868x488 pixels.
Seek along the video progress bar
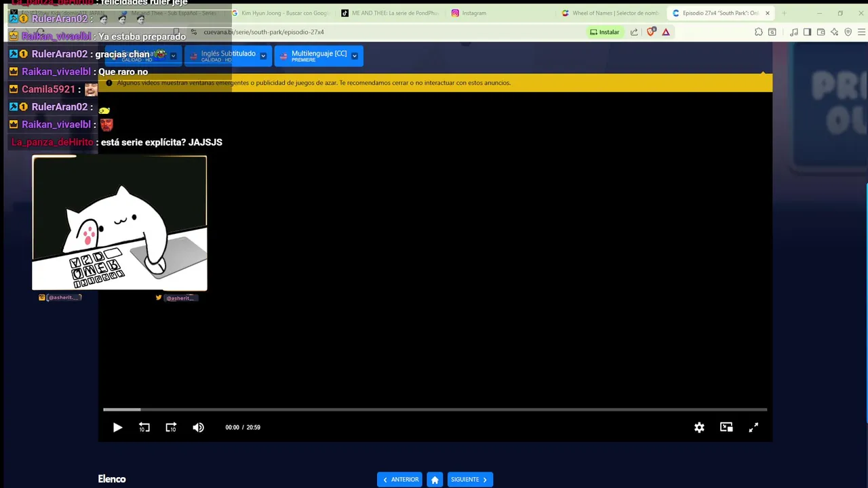click(x=435, y=409)
